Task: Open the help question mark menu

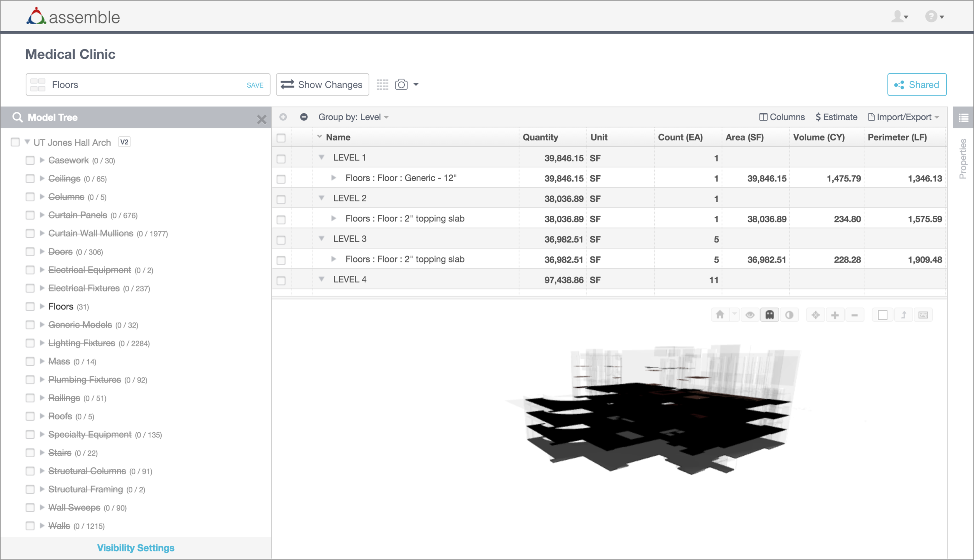Action: coord(934,16)
